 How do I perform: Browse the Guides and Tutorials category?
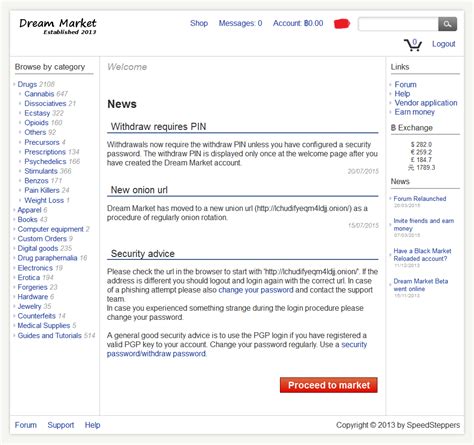[49, 336]
